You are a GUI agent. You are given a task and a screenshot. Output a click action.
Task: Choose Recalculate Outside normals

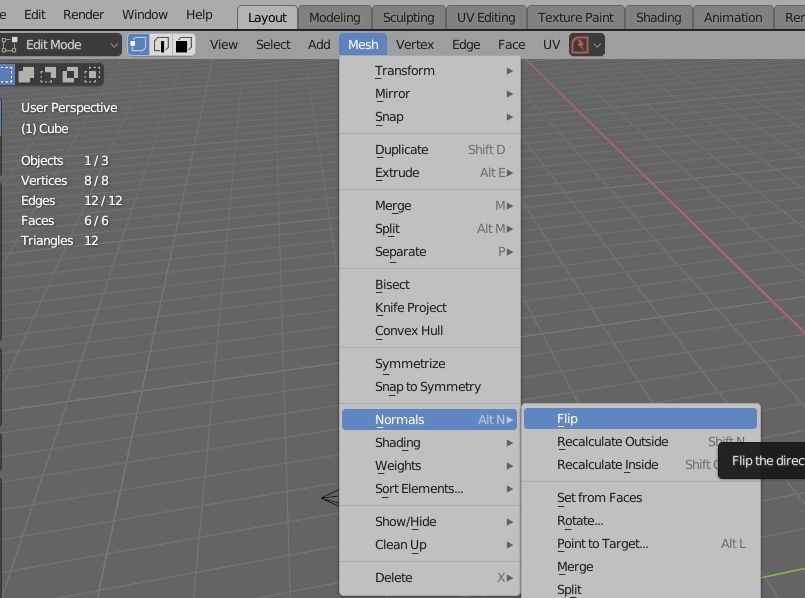(613, 442)
